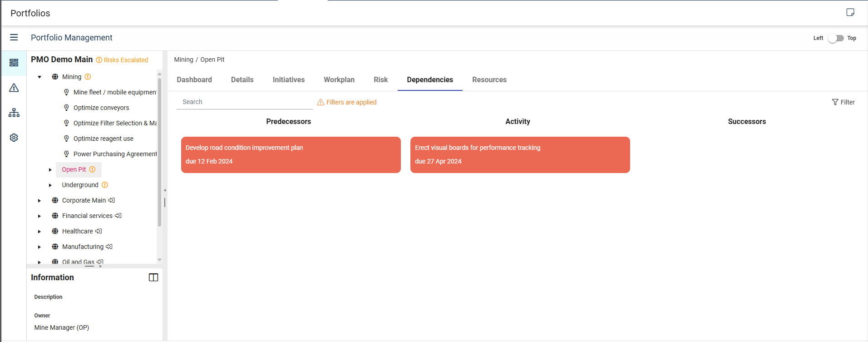This screenshot has height=342, width=868.
Task: Click the tree scrollbar up arrow
Action: 159,74
